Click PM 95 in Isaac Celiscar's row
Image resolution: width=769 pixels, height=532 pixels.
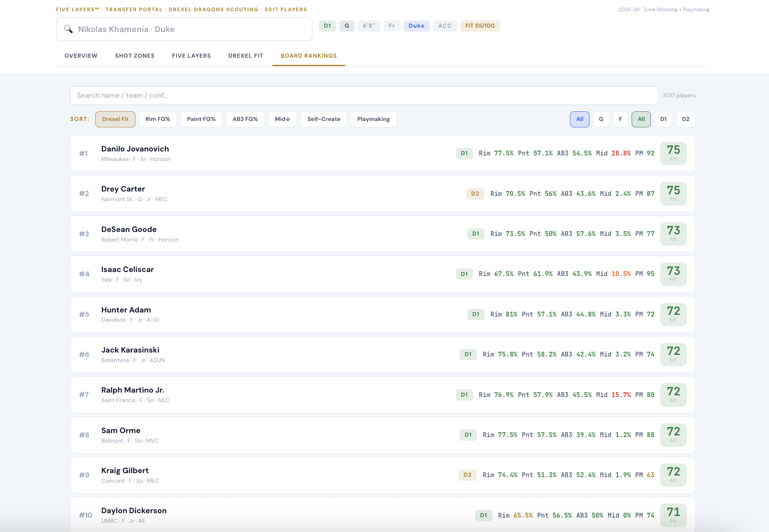[645, 274]
